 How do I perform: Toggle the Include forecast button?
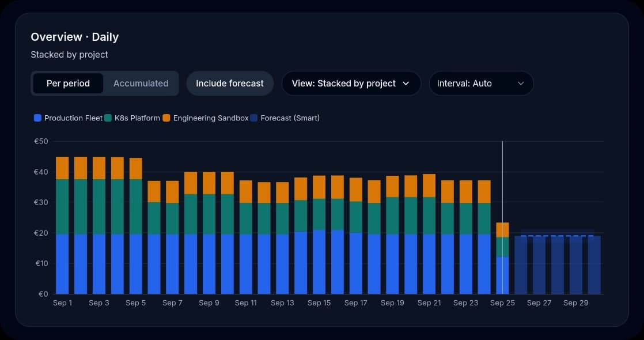point(230,84)
